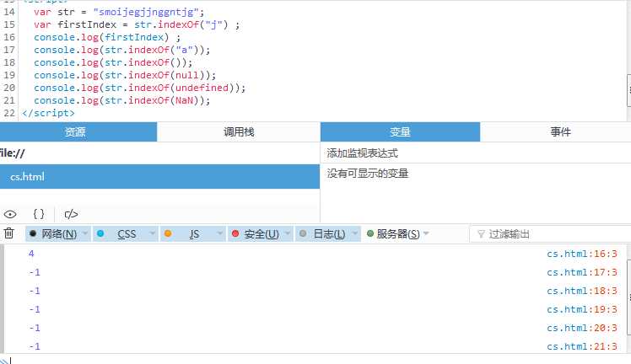Clear console with the trash can icon

point(8,233)
